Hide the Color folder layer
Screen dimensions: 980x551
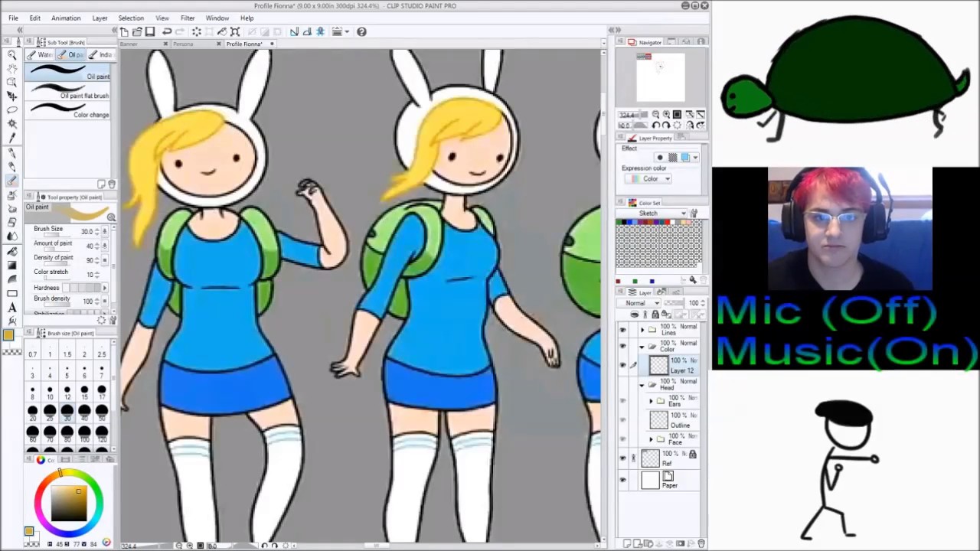click(622, 346)
